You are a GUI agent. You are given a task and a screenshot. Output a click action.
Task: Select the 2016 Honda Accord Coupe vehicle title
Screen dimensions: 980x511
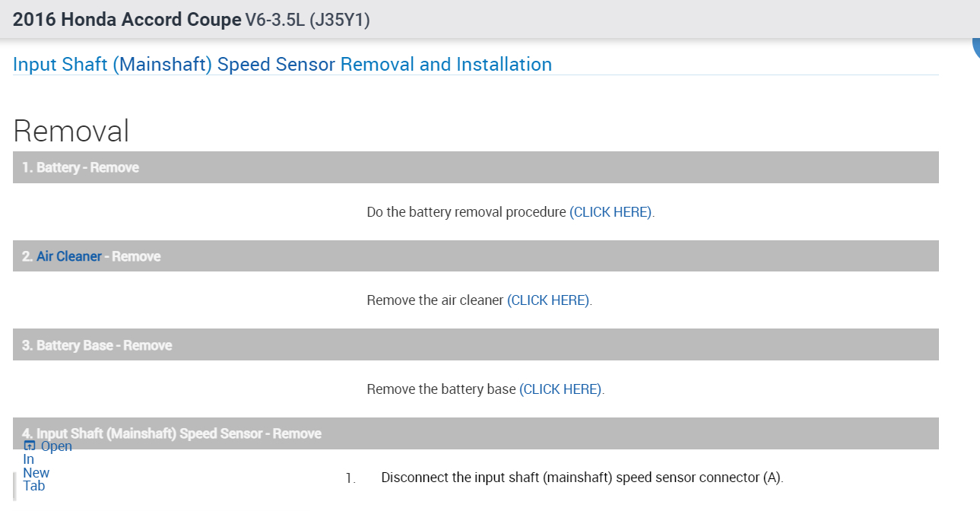(x=127, y=20)
